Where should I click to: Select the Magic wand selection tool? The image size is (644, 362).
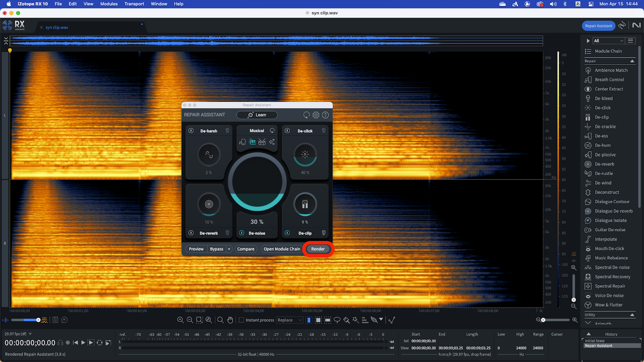(355, 320)
